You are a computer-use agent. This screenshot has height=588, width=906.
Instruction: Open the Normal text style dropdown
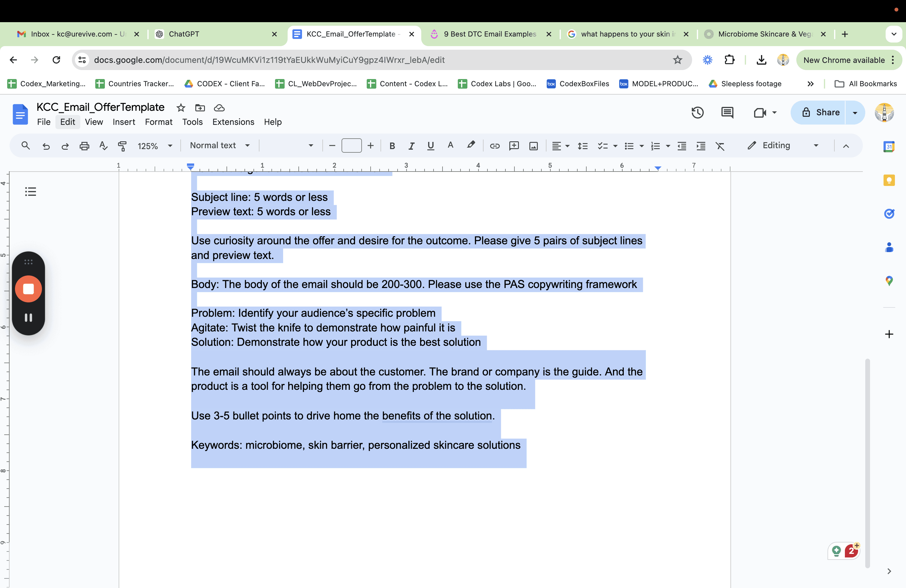[220, 145]
